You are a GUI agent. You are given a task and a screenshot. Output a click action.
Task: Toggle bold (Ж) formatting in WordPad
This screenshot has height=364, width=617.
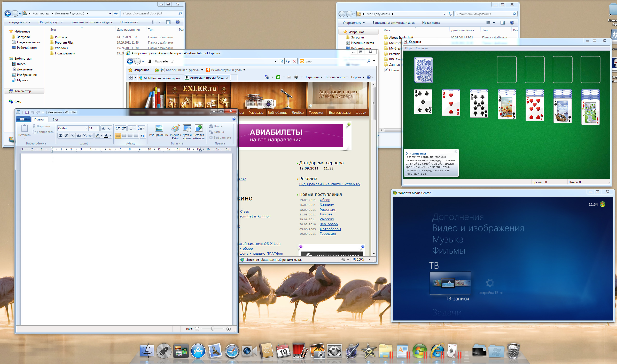[x=60, y=136]
